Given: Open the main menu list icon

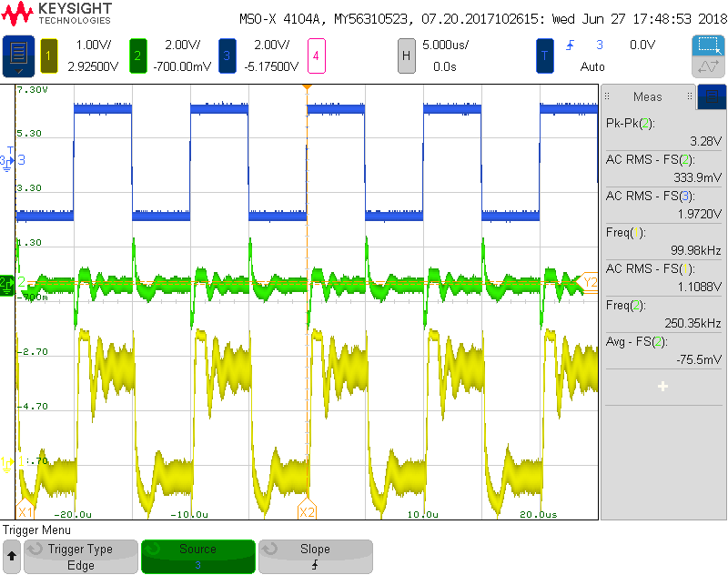Looking at the screenshot, I should pos(18,56).
